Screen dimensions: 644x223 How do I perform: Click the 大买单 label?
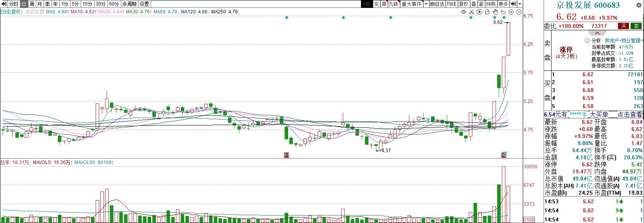click(x=598, y=114)
